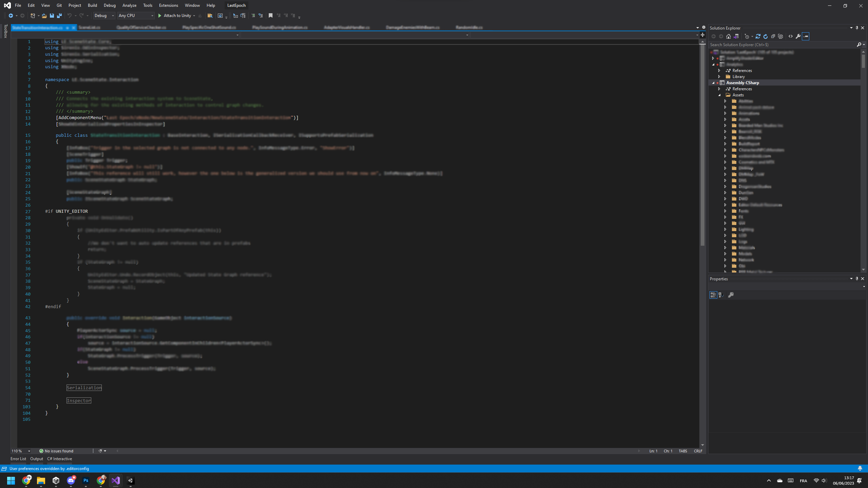Open the Extensions menu

point(168,5)
